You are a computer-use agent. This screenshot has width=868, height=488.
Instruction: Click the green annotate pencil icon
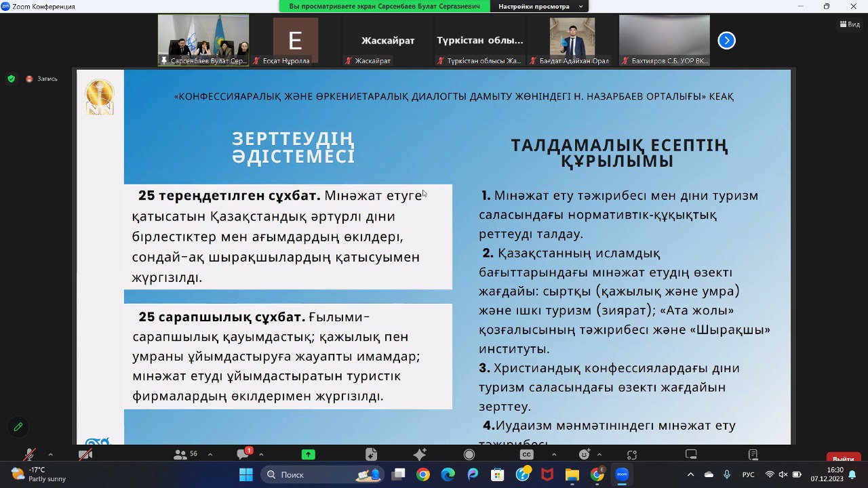pyautogui.click(x=18, y=427)
